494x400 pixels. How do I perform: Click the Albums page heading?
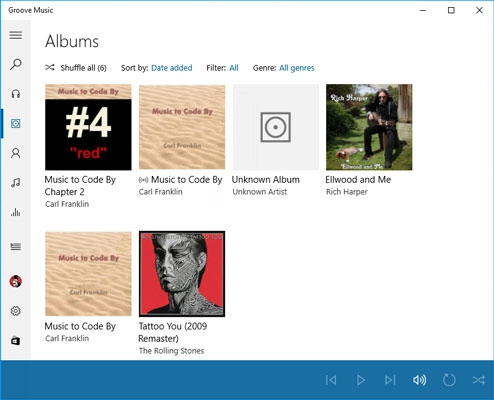72,42
